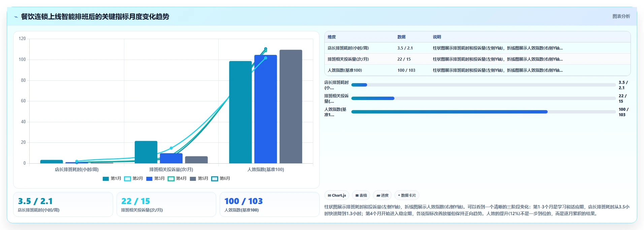This screenshot has width=644, height=230.
Task: Toggle the 第1月 legend swatch
Action: (106, 178)
